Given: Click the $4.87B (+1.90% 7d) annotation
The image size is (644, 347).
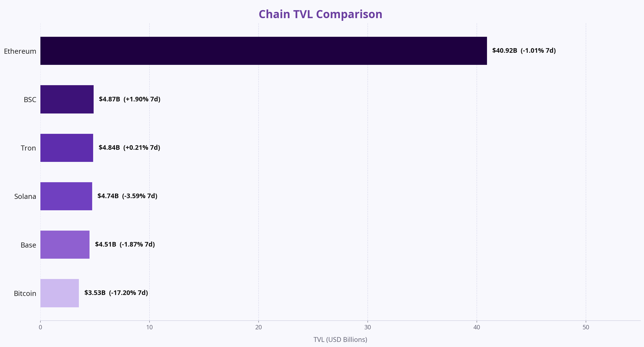Looking at the screenshot, I should pos(129,99).
